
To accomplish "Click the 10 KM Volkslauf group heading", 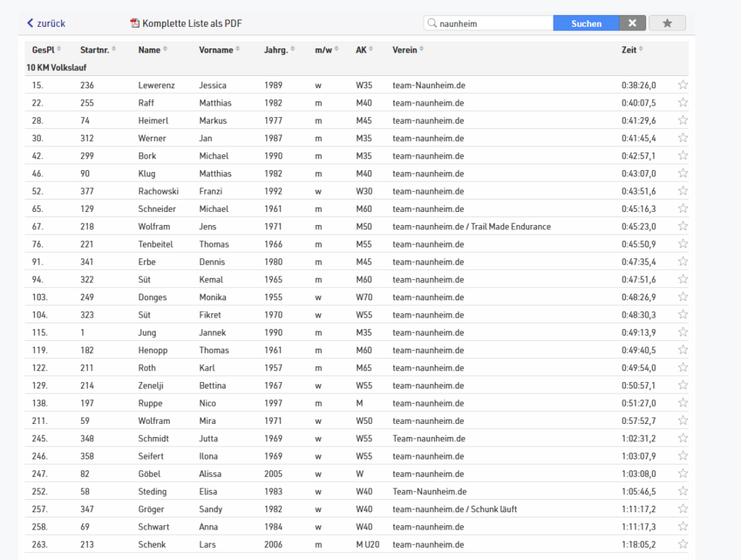I will point(56,67).
